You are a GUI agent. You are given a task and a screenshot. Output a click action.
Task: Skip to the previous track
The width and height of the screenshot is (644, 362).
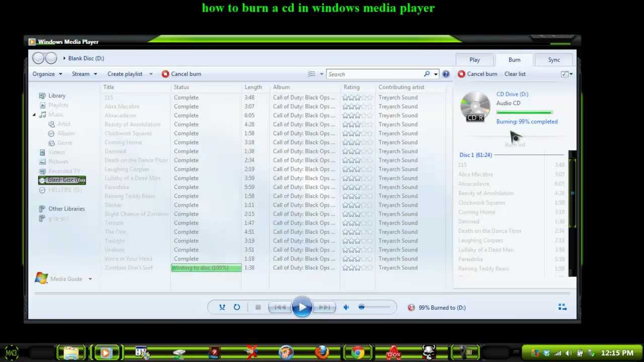coord(280,307)
